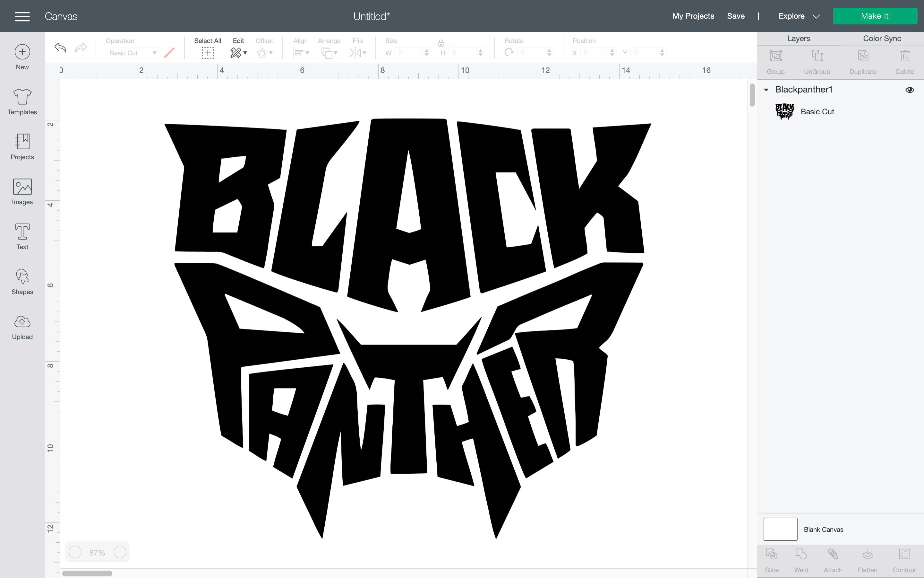
Task: Click the 87% zoom level
Action: (x=97, y=553)
